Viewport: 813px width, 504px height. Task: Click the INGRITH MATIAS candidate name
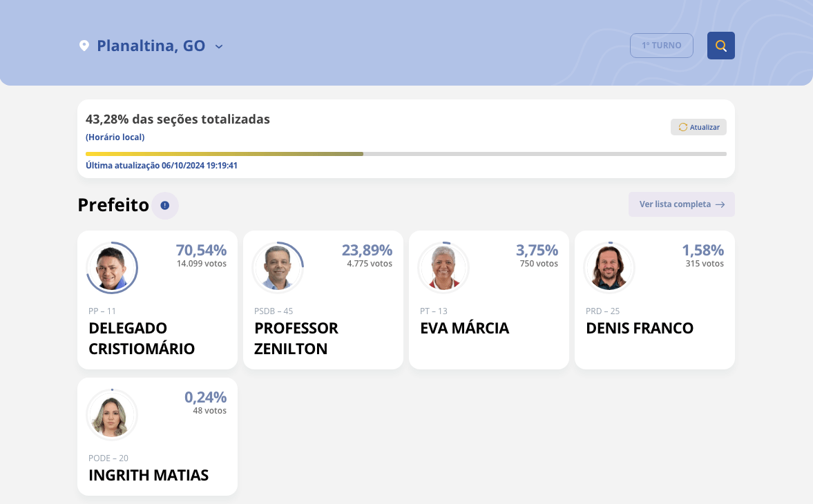click(149, 475)
